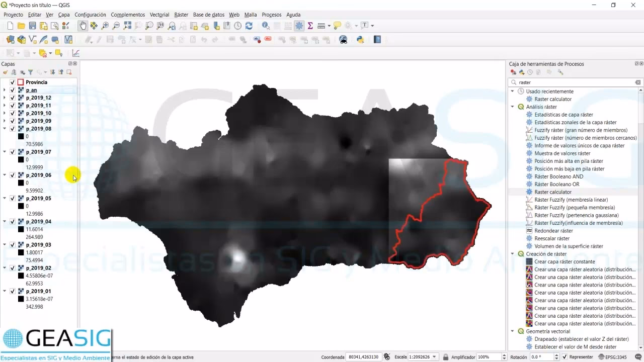The image size is (644, 362).
Task: Open the Escala scale dropdown
Action: tap(435, 357)
